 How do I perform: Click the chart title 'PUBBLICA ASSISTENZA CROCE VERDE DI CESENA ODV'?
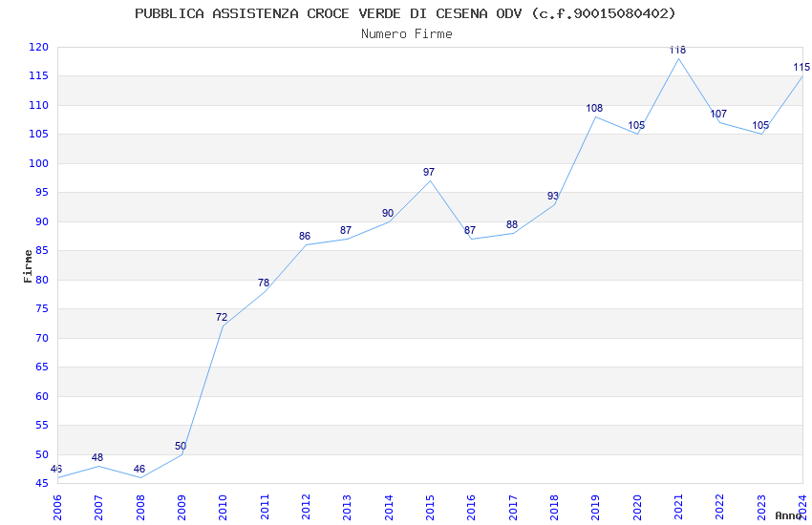329,13
